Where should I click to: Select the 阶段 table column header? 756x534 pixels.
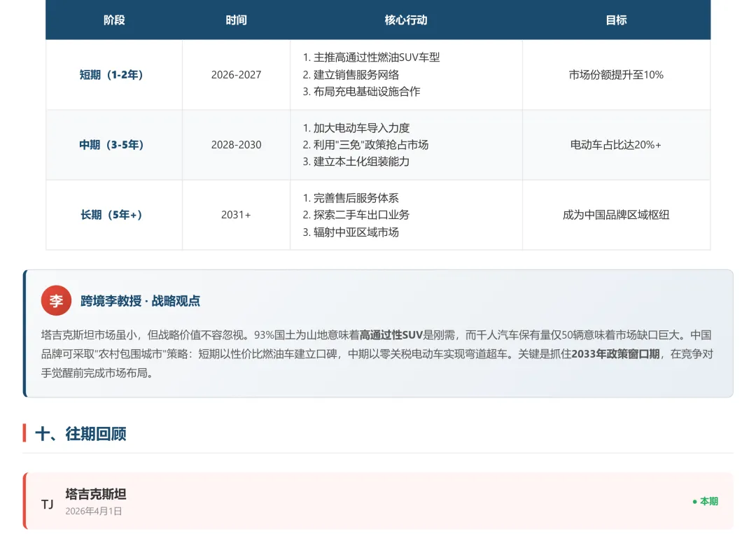click(x=114, y=20)
